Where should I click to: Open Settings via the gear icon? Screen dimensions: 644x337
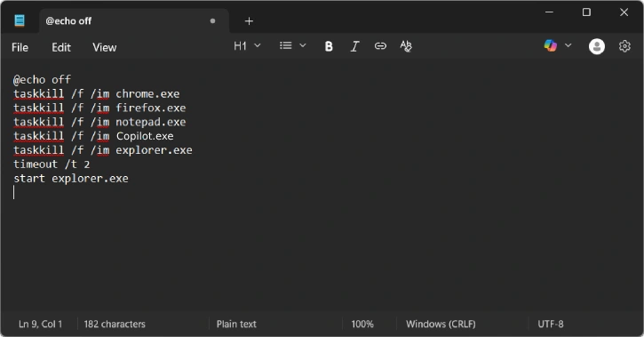pos(624,46)
